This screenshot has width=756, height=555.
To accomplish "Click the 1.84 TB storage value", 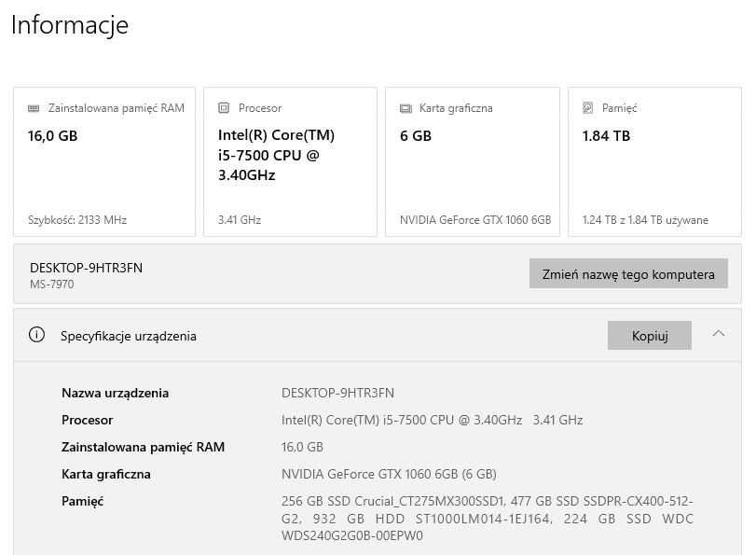I will click(606, 135).
